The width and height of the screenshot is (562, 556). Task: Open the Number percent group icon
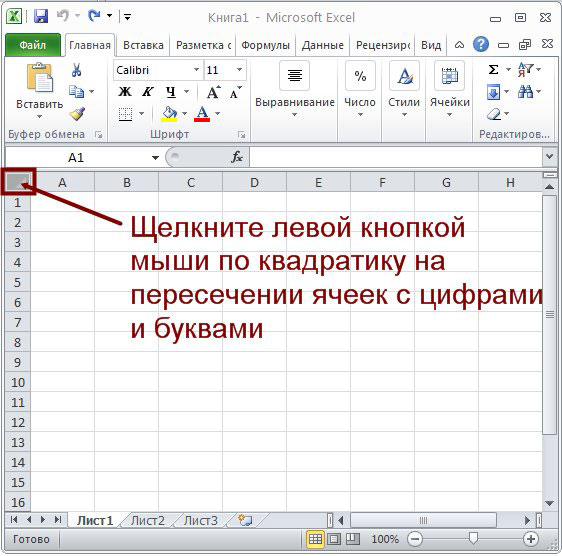(360, 76)
